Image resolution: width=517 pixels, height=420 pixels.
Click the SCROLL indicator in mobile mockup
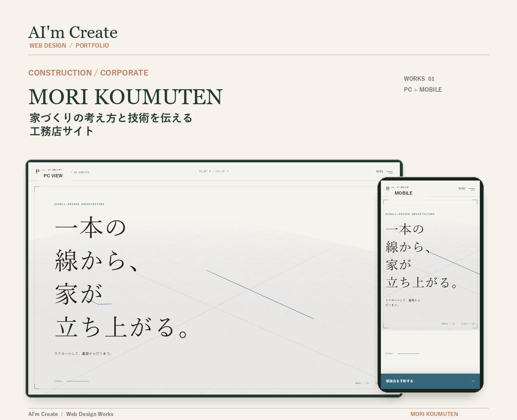[x=402, y=353]
